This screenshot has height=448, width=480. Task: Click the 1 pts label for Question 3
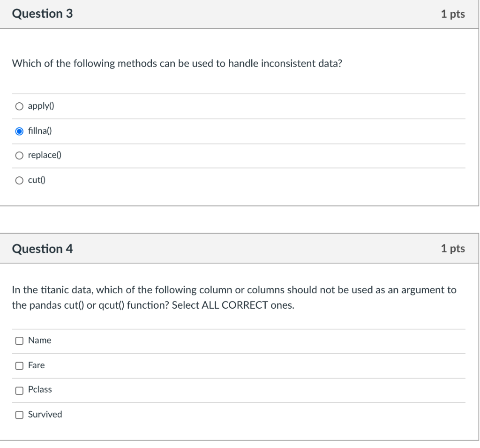[453, 14]
